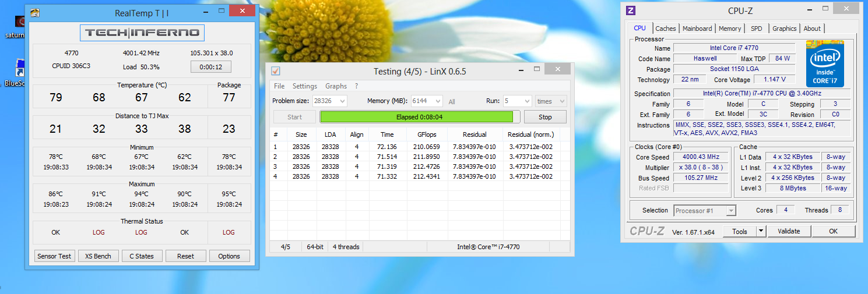The image size is (868, 294).
Task: Click the 0:00:12 timer button in RealTemp
Action: pos(211,67)
